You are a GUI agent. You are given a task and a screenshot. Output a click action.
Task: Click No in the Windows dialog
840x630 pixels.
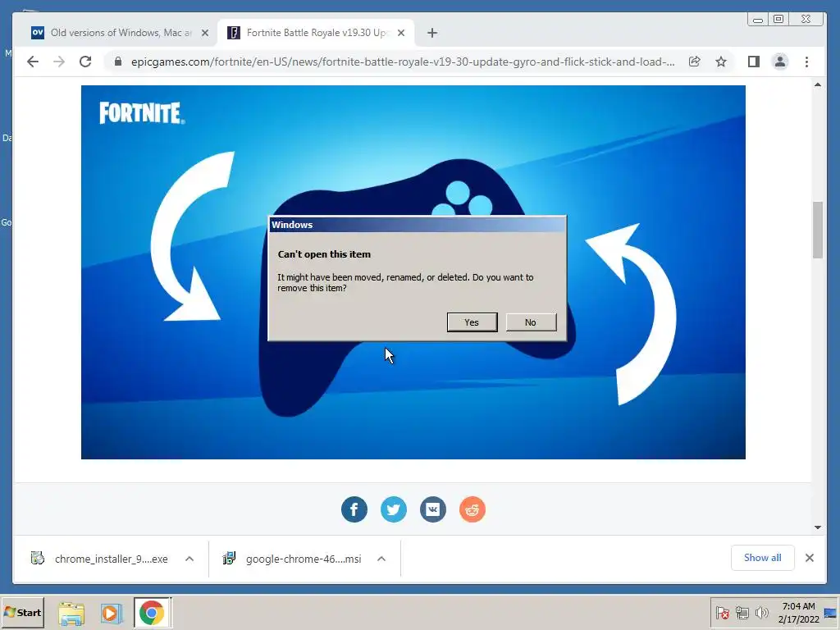531,322
